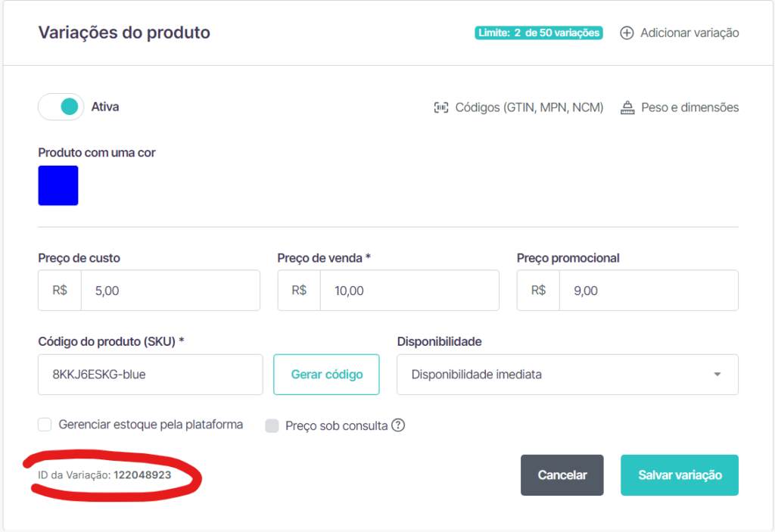Open the barcode icon for Códigos

click(x=441, y=107)
